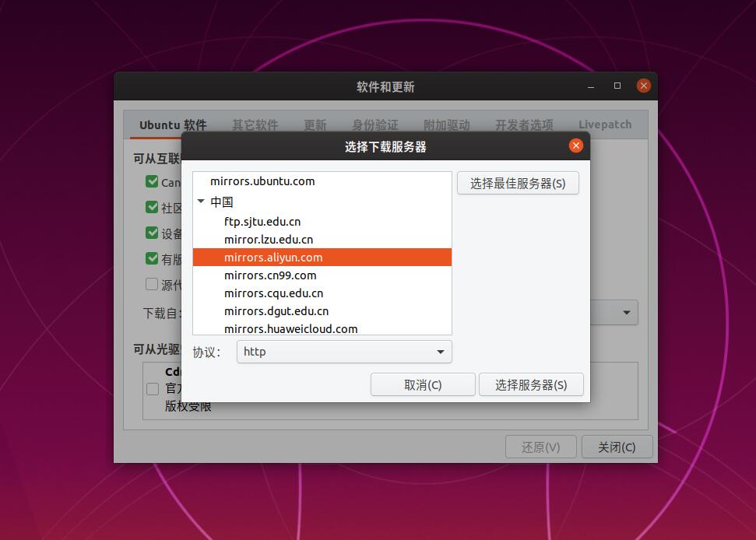756x540 pixels.
Task: Open the 协议 http dropdown
Action: tap(344, 352)
